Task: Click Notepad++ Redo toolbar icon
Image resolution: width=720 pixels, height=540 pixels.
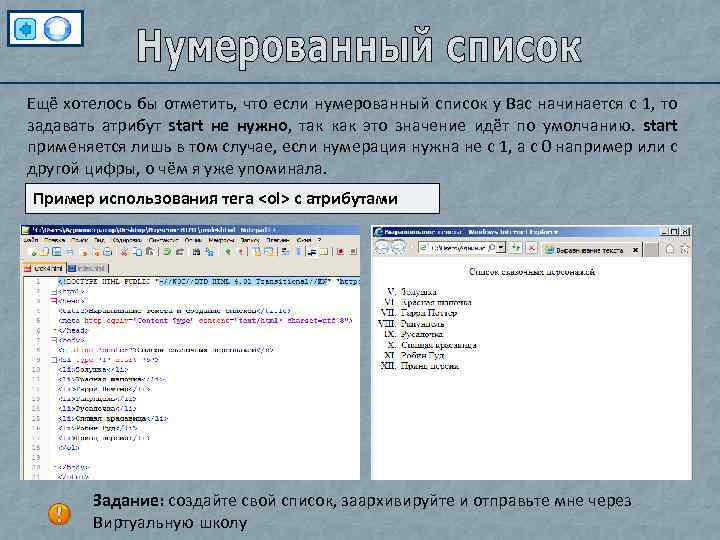Action: [x=180, y=252]
